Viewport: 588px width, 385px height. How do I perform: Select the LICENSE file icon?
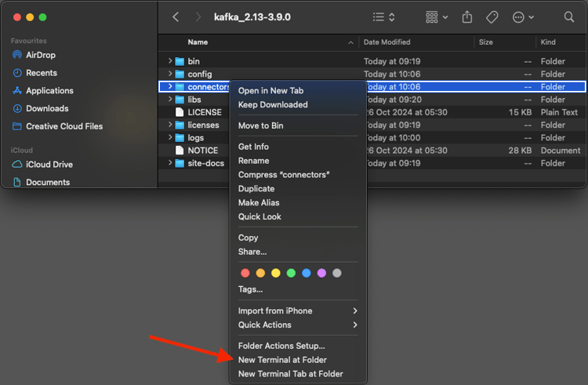point(180,112)
